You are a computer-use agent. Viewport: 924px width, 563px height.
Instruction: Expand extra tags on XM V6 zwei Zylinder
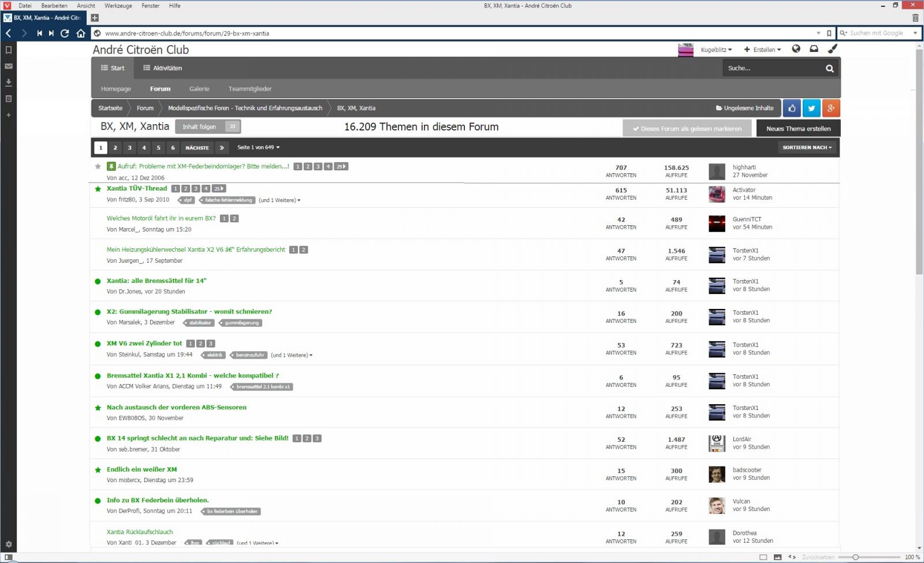(292, 355)
